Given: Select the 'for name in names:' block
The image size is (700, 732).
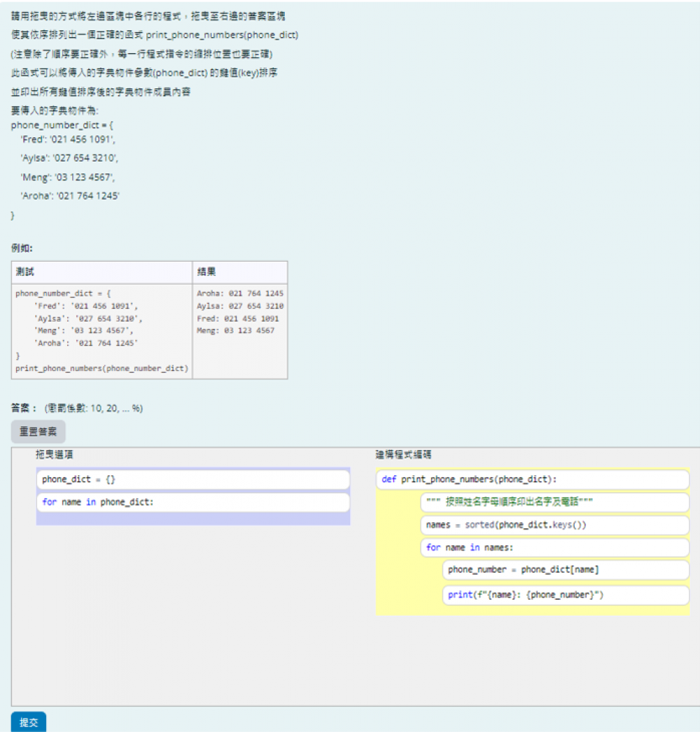Looking at the screenshot, I should tap(554, 547).
